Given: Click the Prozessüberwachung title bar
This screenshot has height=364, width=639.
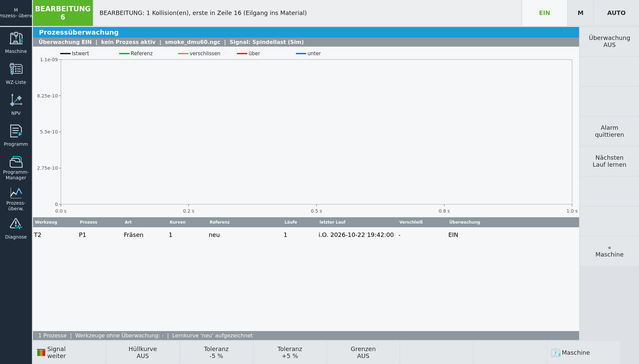Looking at the screenshot, I should point(306,32).
